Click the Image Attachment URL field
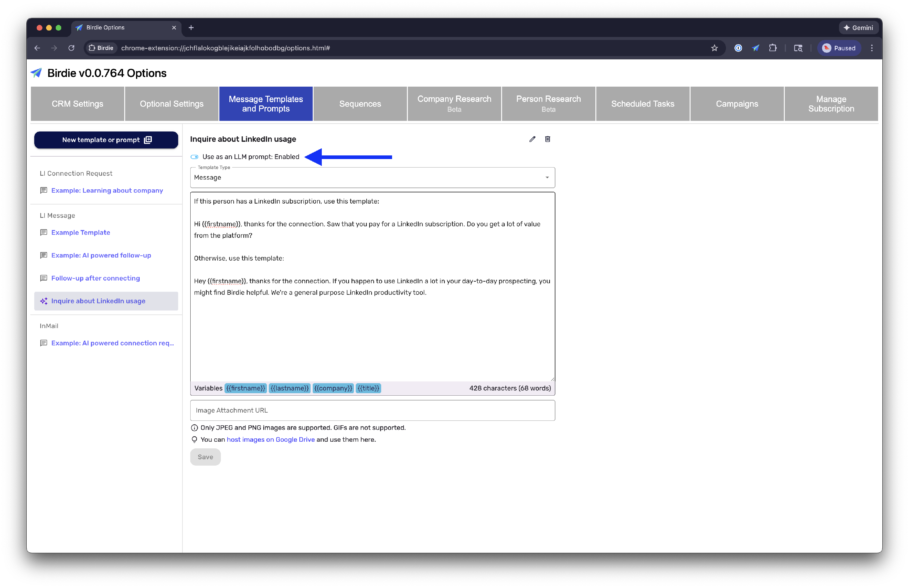The image size is (909, 588). tap(372, 410)
